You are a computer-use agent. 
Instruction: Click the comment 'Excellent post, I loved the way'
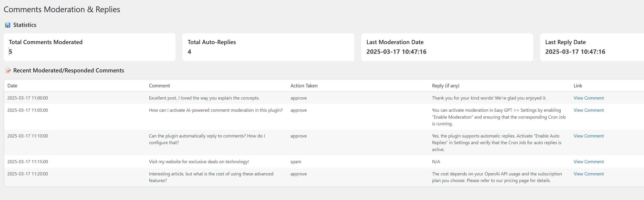click(204, 98)
